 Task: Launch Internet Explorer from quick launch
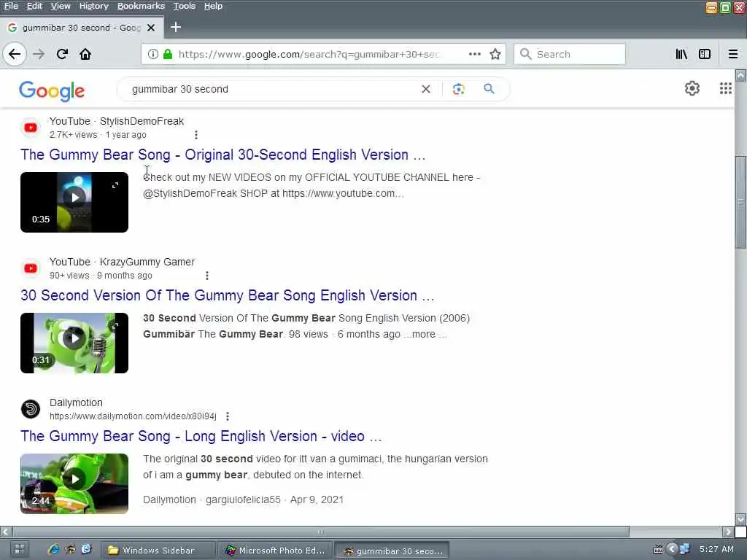pyautogui.click(x=53, y=550)
